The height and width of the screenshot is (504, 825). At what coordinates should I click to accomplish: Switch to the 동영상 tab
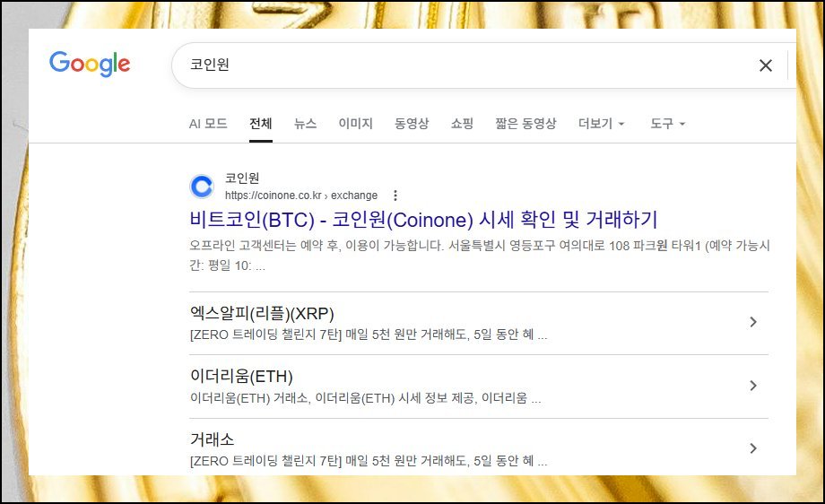(412, 124)
